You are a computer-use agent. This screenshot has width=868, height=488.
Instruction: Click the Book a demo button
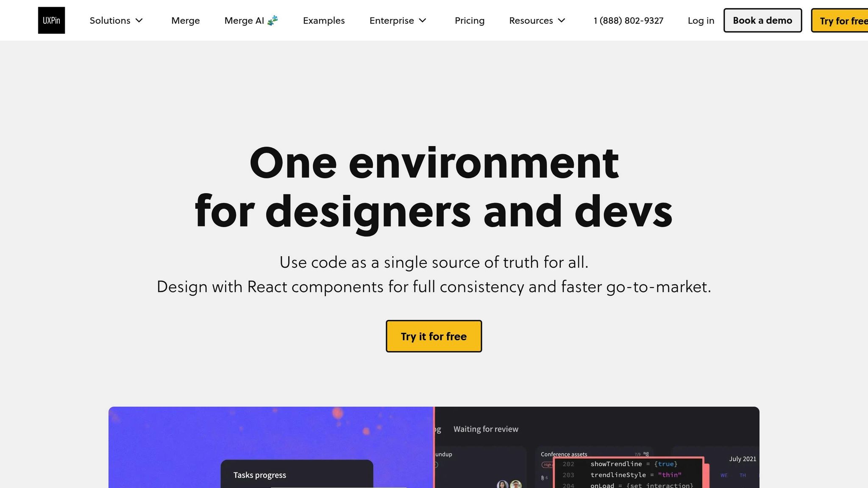[x=762, y=20]
